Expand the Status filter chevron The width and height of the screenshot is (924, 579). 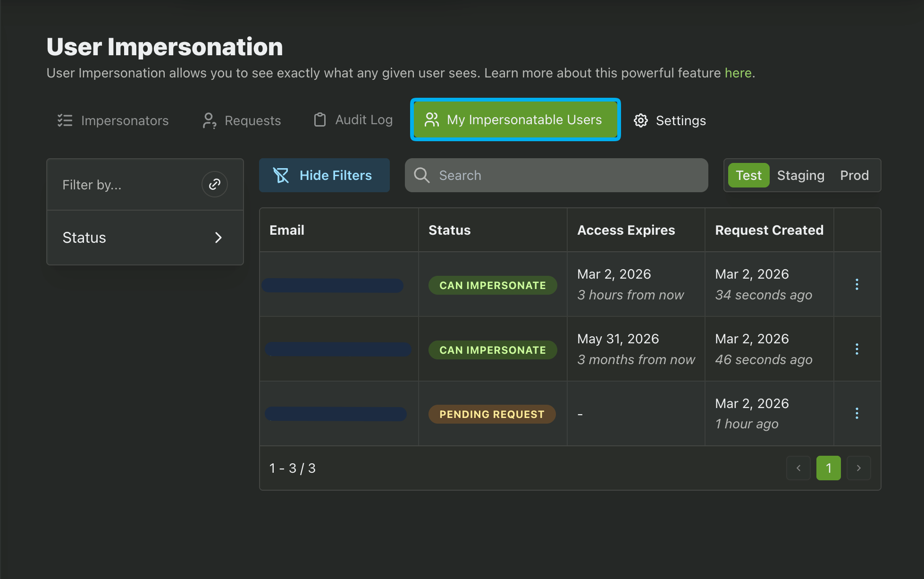click(x=218, y=238)
